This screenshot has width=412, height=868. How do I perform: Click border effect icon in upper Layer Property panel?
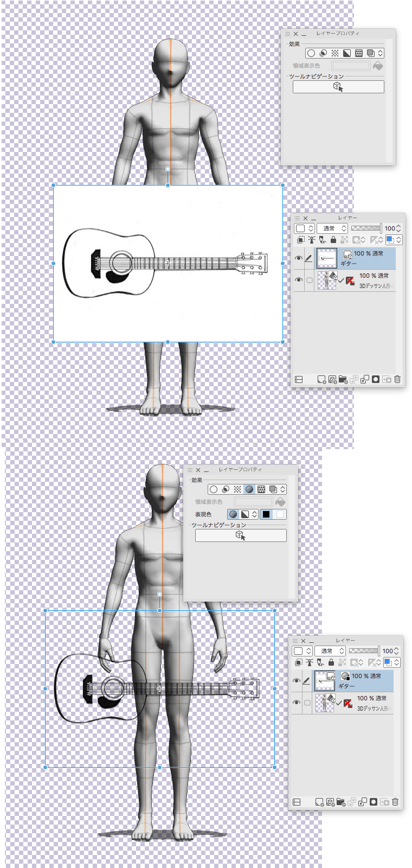tap(311, 53)
